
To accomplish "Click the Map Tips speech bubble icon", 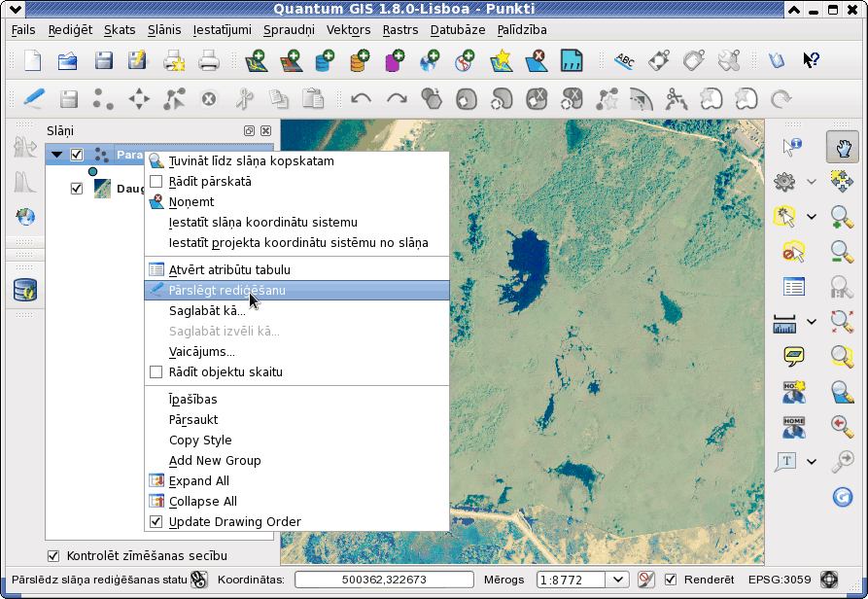I will [x=794, y=356].
